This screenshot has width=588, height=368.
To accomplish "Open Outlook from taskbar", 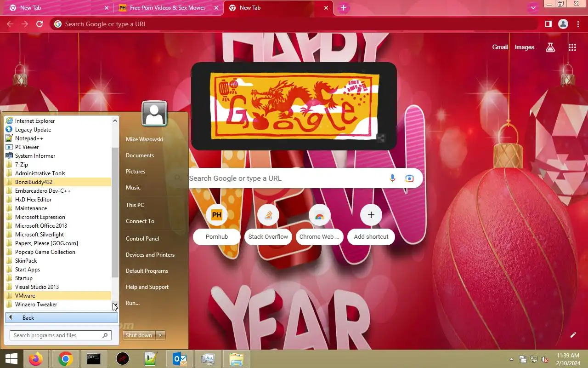I will [x=179, y=359].
